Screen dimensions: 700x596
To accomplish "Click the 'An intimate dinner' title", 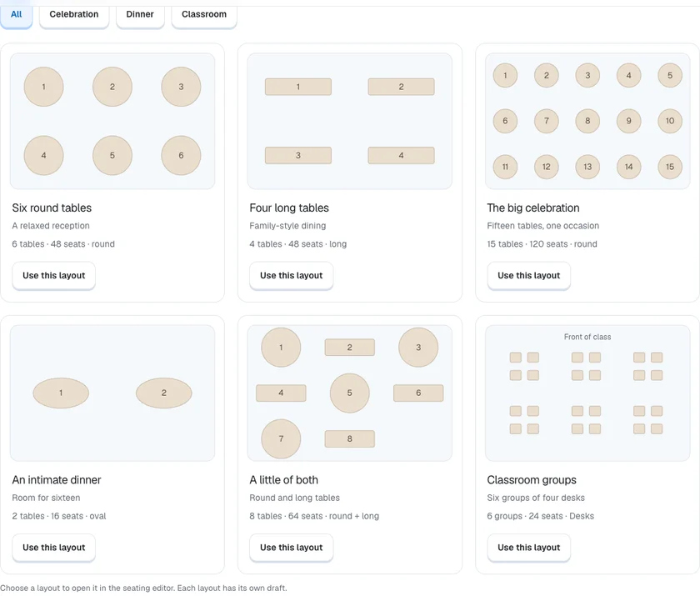I will (57, 480).
